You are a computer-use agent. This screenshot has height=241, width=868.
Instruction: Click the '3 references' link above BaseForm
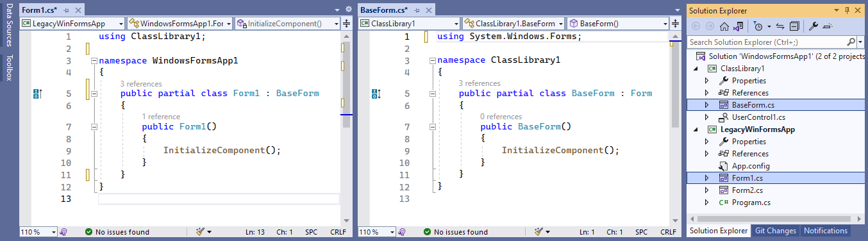coord(480,83)
